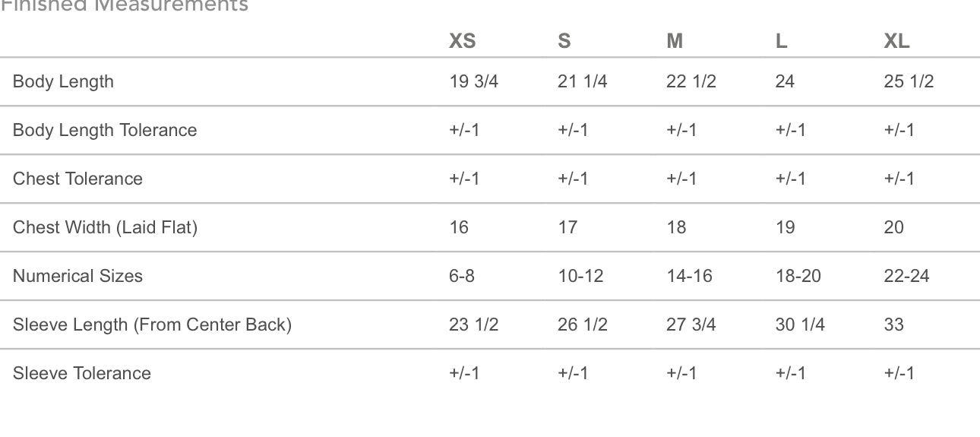Select the XL body length value 25 1/2
Image resolution: width=980 pixels, height=437 pixels.
coord(909,81)
